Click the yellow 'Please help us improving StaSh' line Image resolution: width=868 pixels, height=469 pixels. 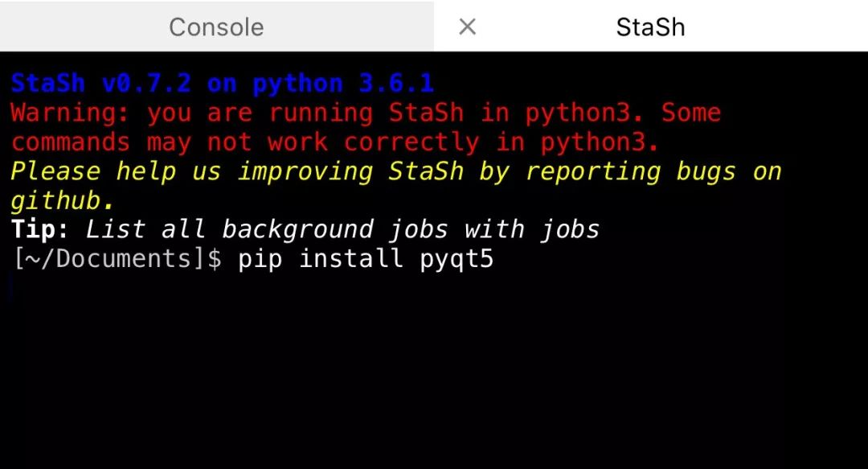(237, 171)
